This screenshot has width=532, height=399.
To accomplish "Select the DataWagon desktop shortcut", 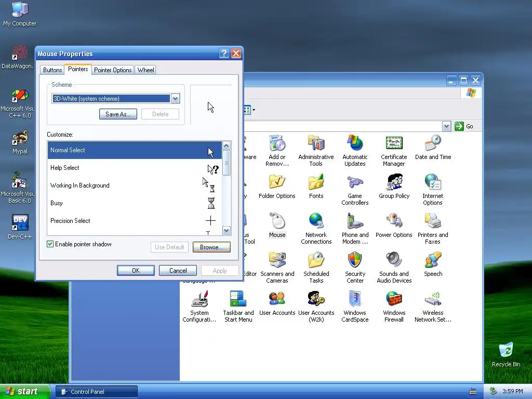I will [18, 57].
